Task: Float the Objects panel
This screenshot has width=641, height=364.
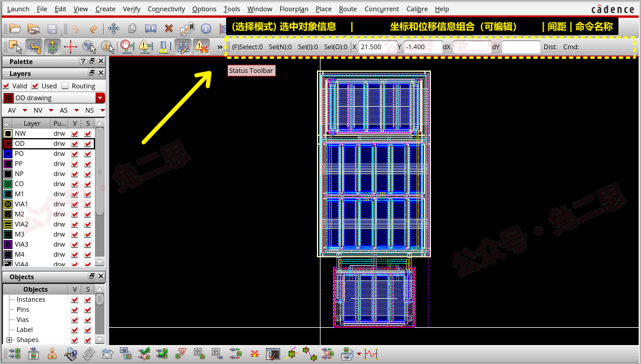Action: point(92,277)
